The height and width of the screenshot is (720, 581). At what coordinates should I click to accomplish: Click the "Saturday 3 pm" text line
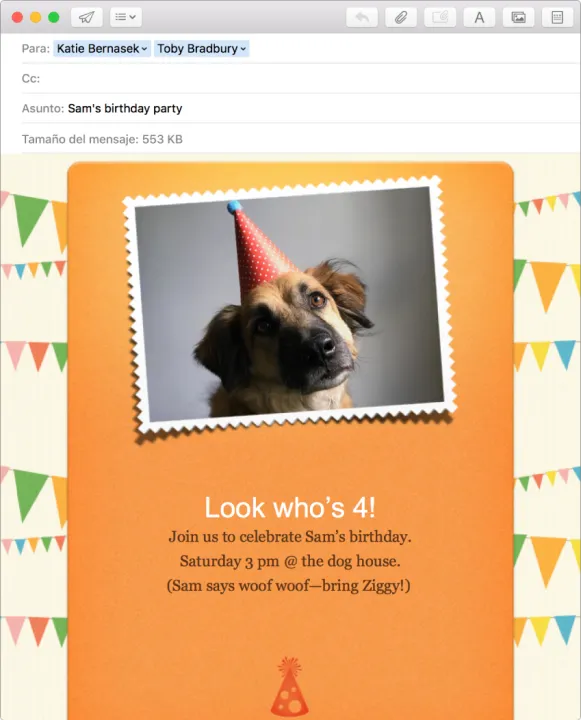290,561
